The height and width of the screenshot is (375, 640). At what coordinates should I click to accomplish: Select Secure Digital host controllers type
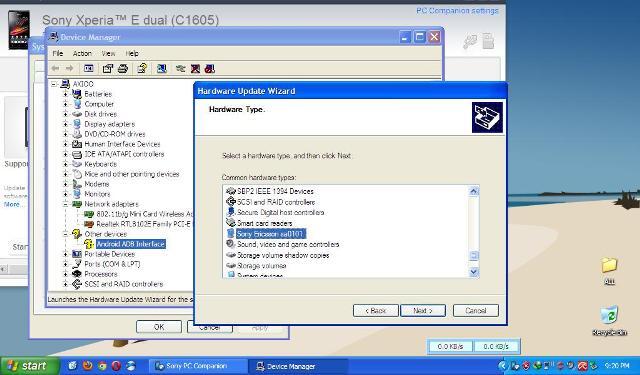click(x=280, y=212)
